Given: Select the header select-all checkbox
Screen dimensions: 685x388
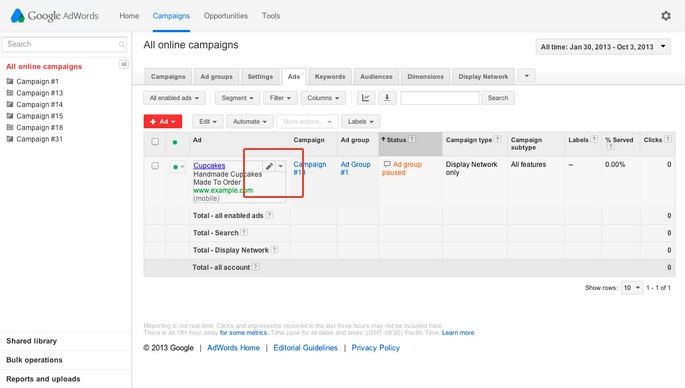Looking at the screenshot, I should tap(155, 142).
